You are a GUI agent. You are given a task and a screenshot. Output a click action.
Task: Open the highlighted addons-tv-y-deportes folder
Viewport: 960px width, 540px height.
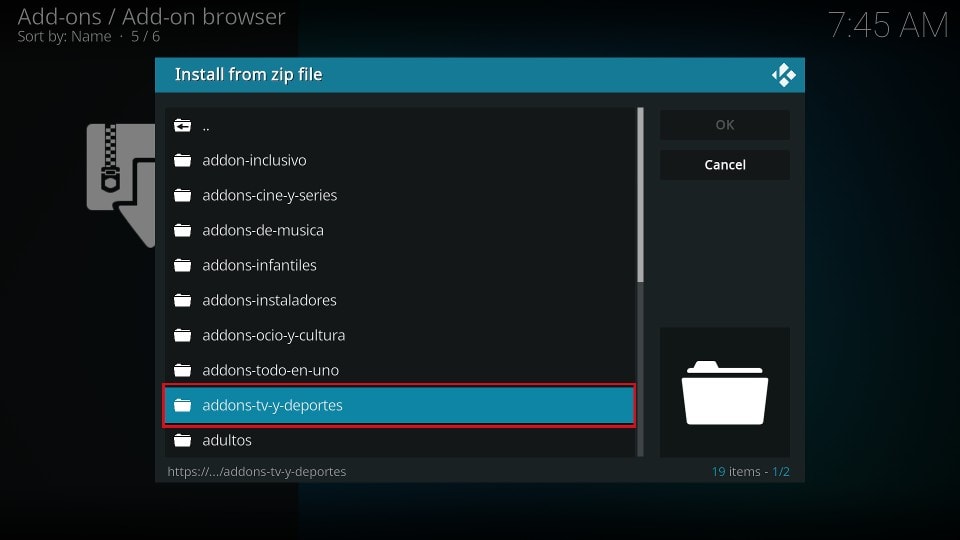click(x=399, y=405)
